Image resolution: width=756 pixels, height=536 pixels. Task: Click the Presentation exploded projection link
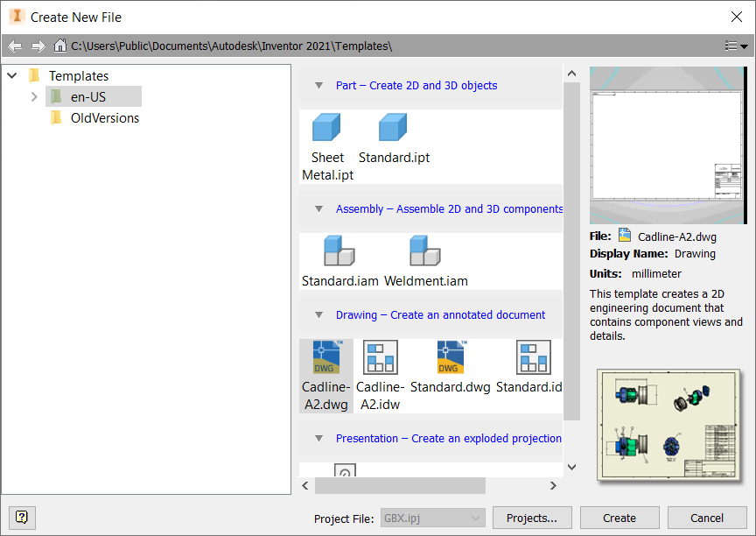(449, 438)
